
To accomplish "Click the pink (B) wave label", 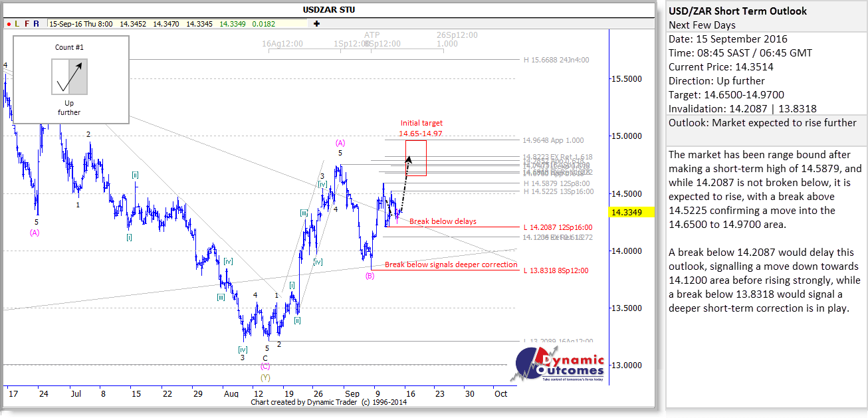I will (x=370, y=276).
